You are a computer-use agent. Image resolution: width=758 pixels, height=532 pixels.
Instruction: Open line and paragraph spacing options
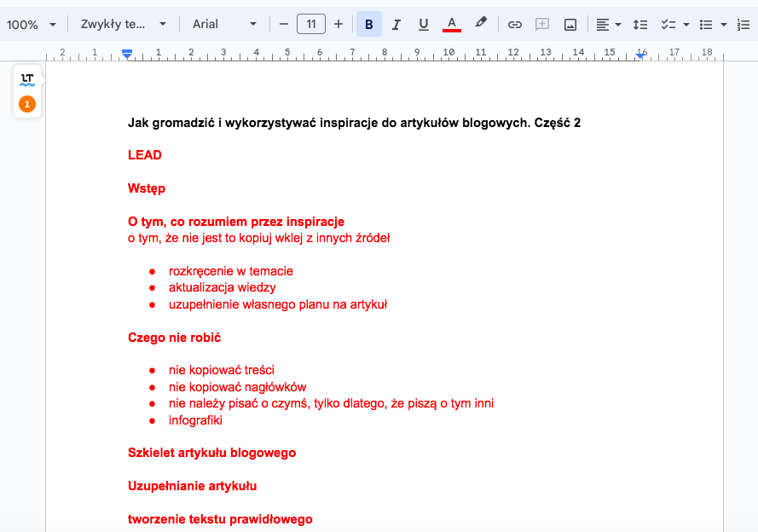pyautogui.click(x=640, y=24)
